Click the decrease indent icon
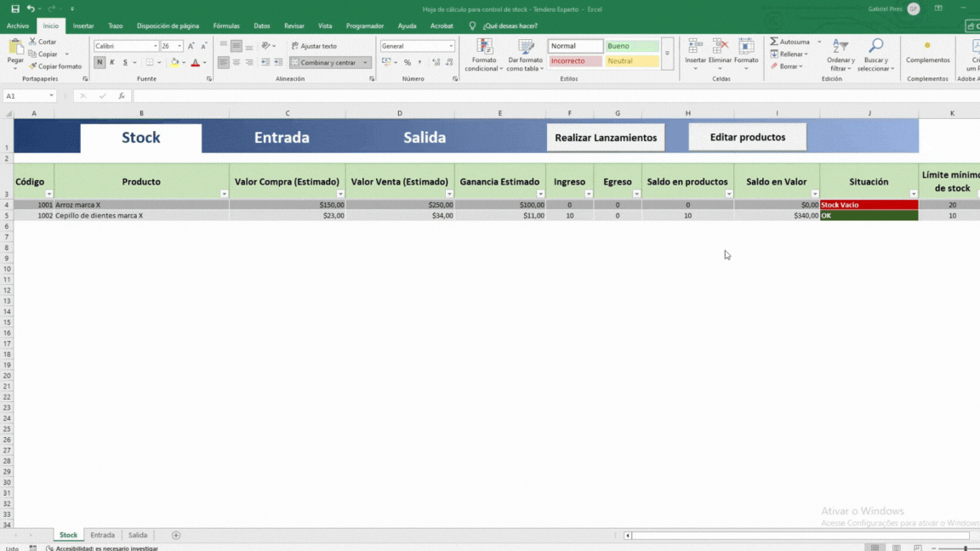This screenshot has height=551, width=980. click(x=265, y=62)
